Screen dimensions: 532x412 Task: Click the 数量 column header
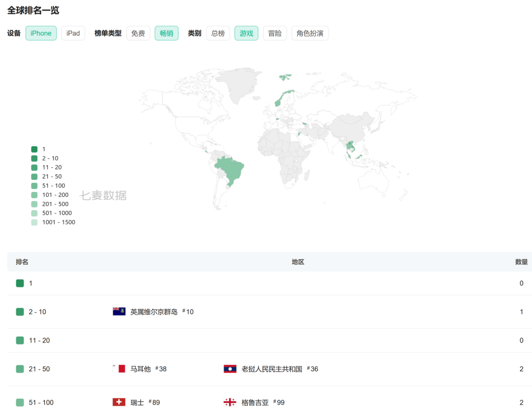[x=522, y=262]
